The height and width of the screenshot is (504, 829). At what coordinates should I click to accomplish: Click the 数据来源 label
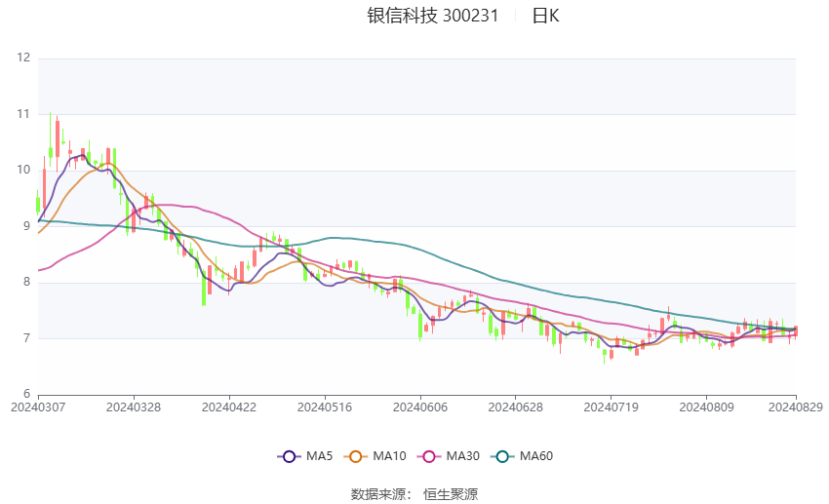(377, 494)
